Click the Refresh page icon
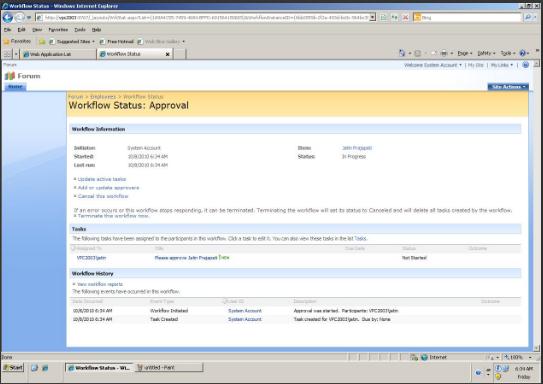 click(x=394, y=17)
